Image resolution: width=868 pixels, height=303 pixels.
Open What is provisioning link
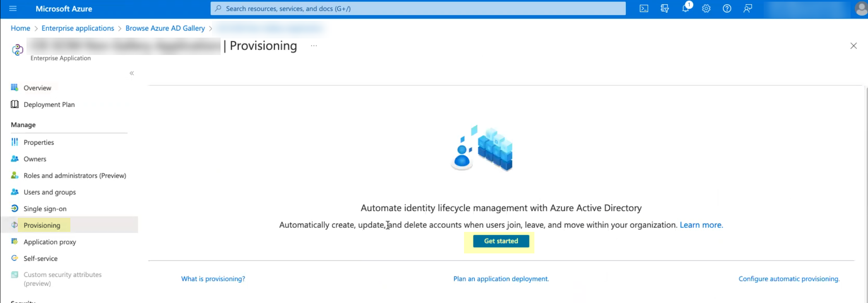click(x=213, y=279)
